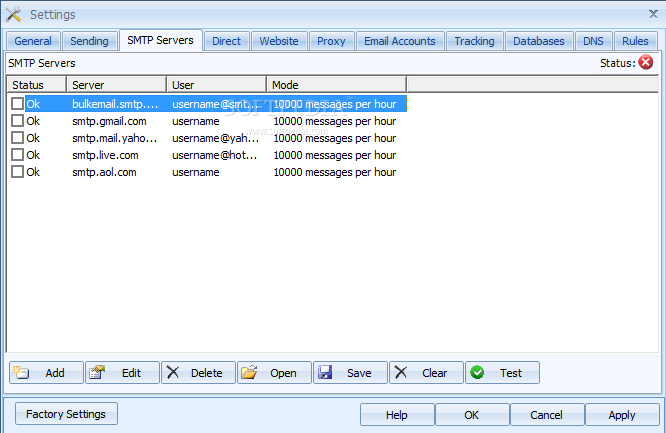Select the SMTP Servers tab
666x433 pixels.
(x=161, y=40)
